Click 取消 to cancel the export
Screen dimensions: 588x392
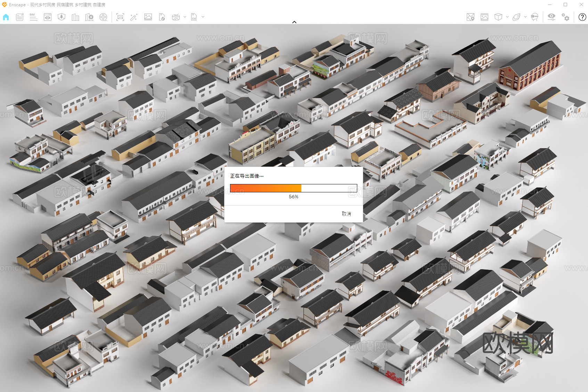[x=346, y=214]
